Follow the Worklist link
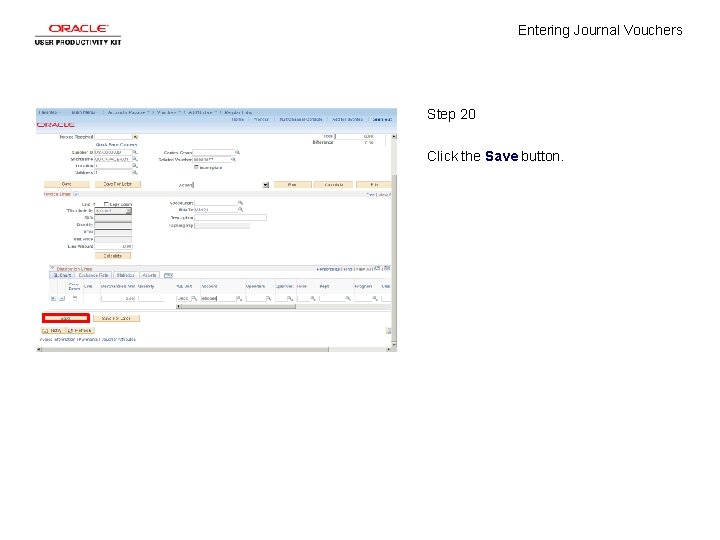 pyautogui.click(x=261, y=119)
